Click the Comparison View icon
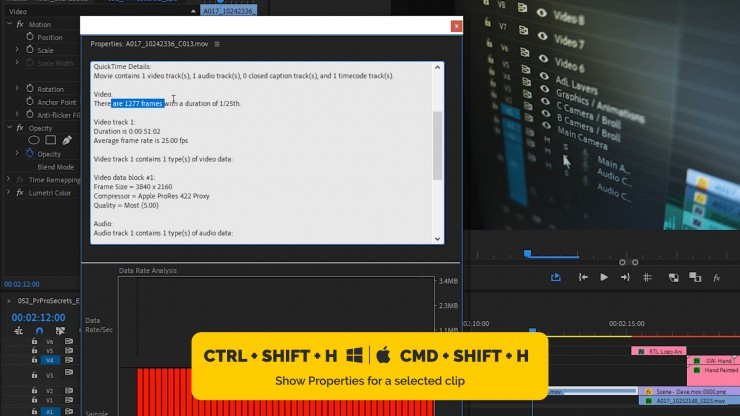 (x=695, y=277)
